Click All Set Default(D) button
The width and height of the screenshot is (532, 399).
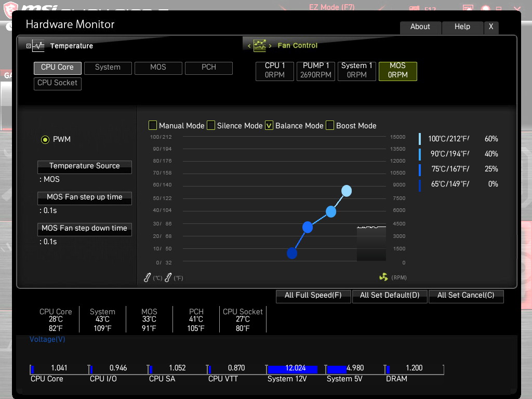point(390,296)
